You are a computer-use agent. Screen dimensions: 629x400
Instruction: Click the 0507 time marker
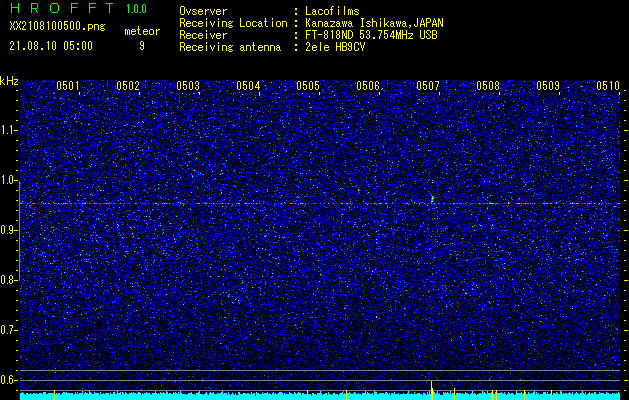[428, 85]
